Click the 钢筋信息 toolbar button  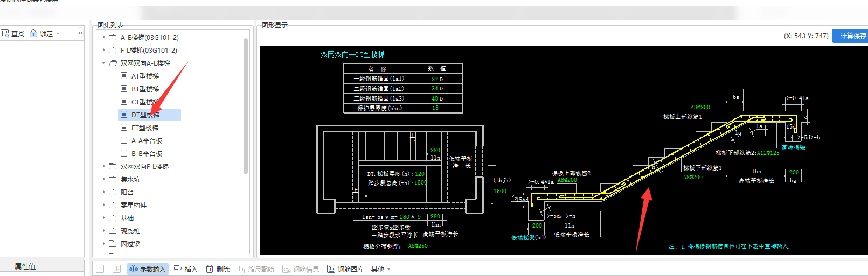pos(301,269)
